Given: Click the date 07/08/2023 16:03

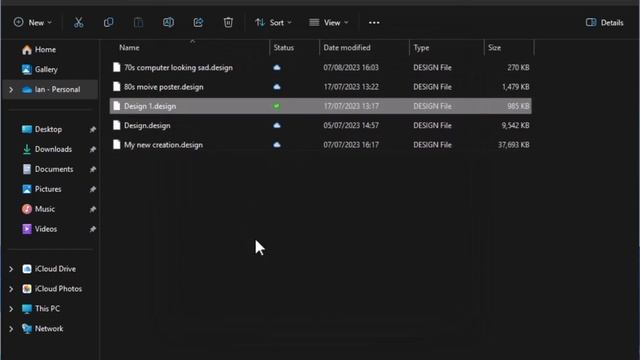Looking at the screenshot, I should point(351,67).
